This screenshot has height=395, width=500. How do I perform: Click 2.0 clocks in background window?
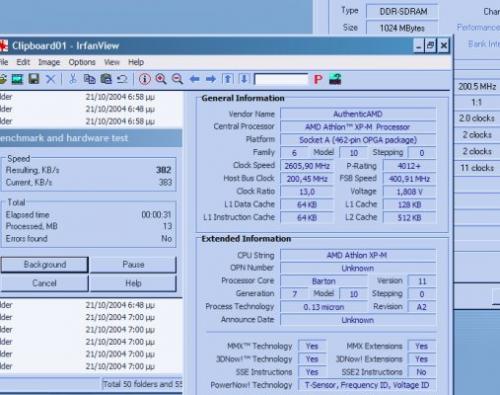(x=477, y=118)
